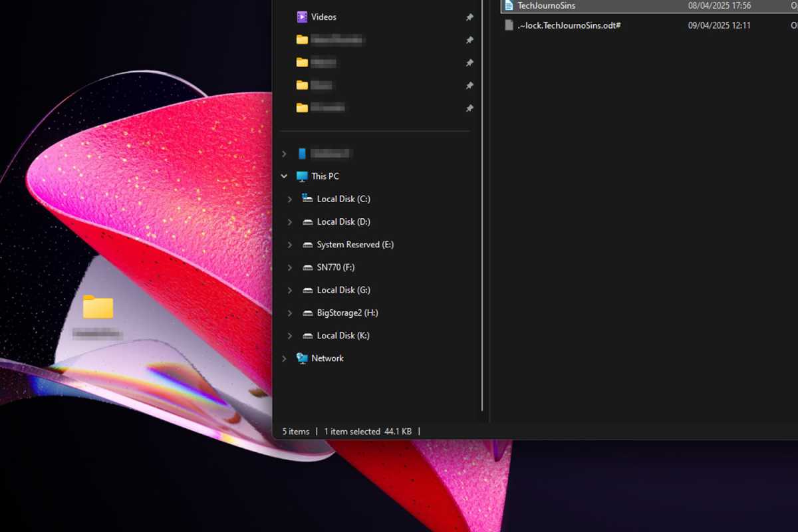
Task: Click the Network icon in the sidebar
Action: pyautogui.click(x=302, y=358)
